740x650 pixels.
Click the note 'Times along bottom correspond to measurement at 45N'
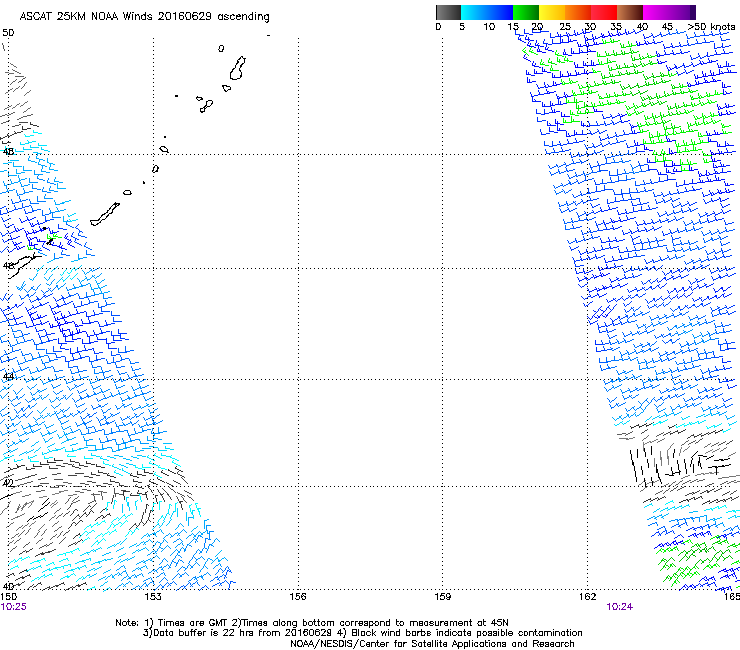(375, 623)
